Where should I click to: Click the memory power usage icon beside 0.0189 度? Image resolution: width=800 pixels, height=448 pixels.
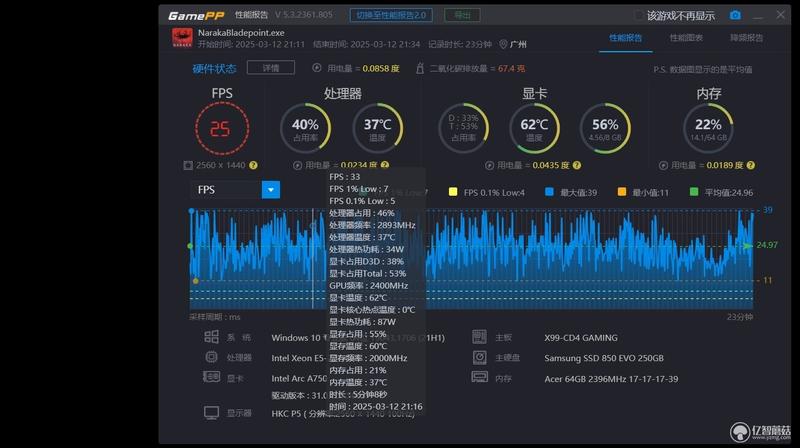(663, 165)
